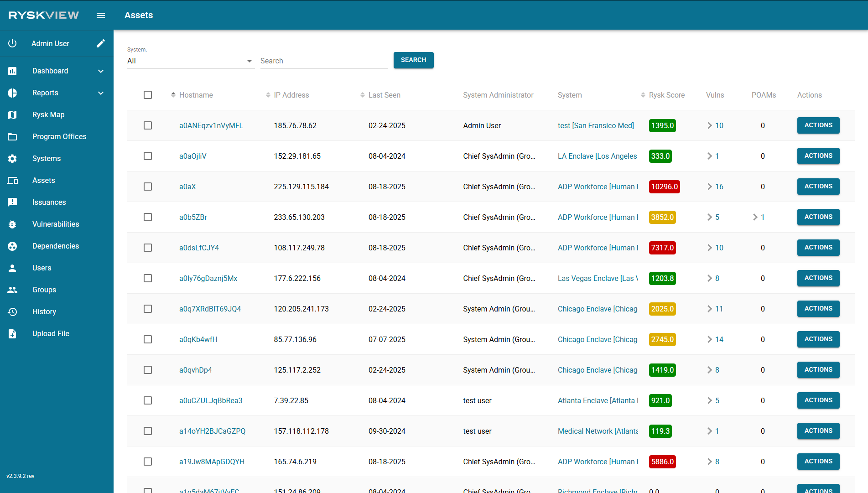
Task: Open Program Offices in sidebar
Action: [x=59, y=137]
